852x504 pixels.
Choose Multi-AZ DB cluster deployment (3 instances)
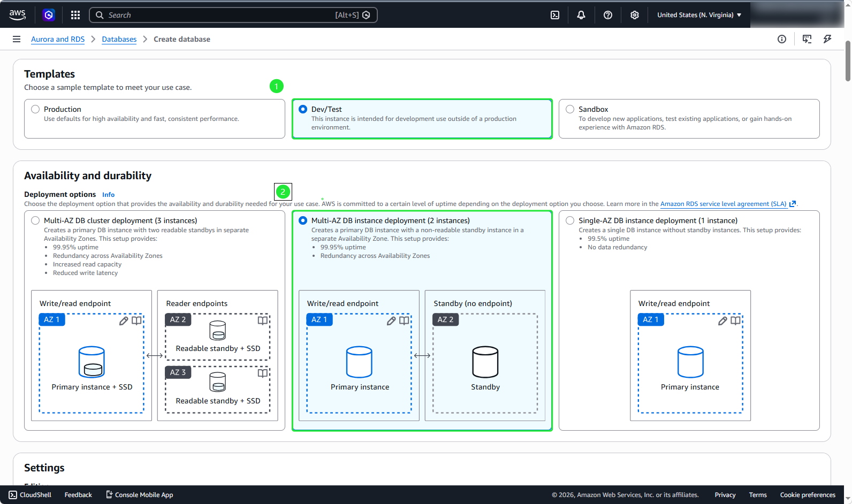(35, 220)
